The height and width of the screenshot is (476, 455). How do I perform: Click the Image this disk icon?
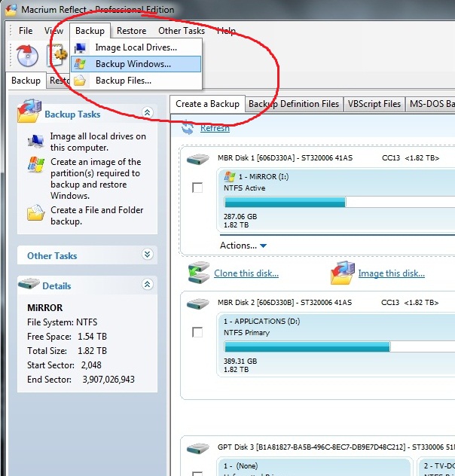343,273
